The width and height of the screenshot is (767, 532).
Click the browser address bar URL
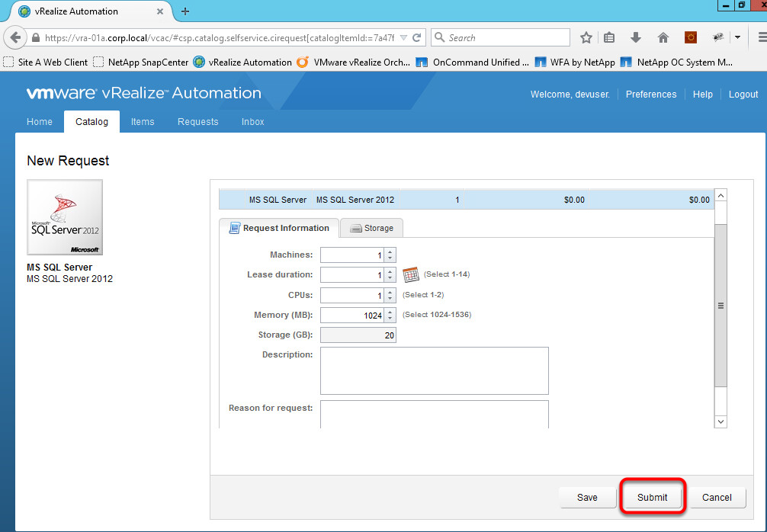pyautogui.click(x=219, y=37)
